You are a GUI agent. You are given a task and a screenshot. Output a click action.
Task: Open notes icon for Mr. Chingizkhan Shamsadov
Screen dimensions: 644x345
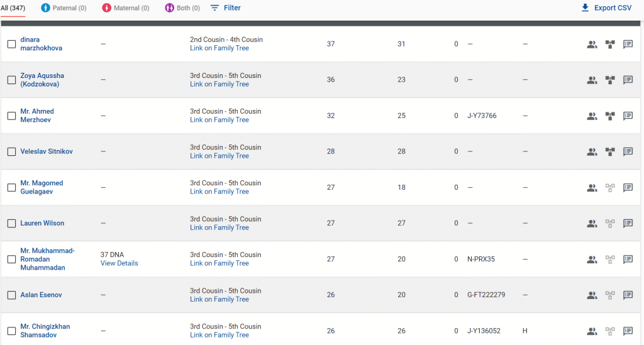628,331
